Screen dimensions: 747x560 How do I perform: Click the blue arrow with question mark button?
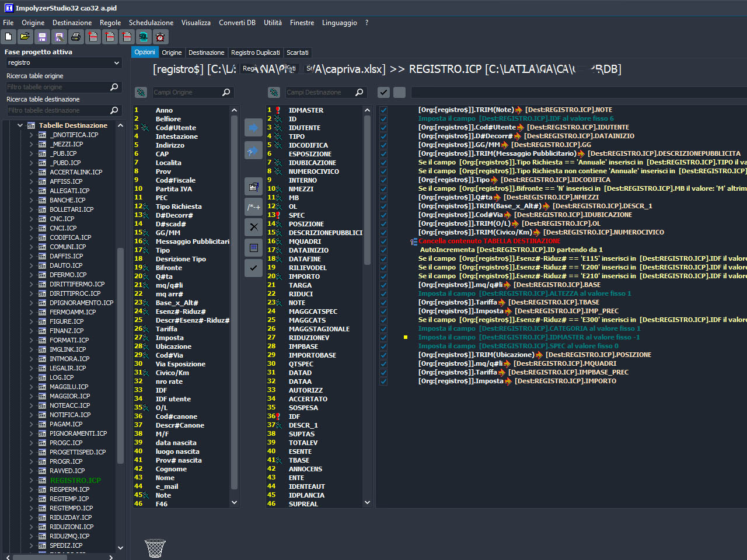click(253, 150)
